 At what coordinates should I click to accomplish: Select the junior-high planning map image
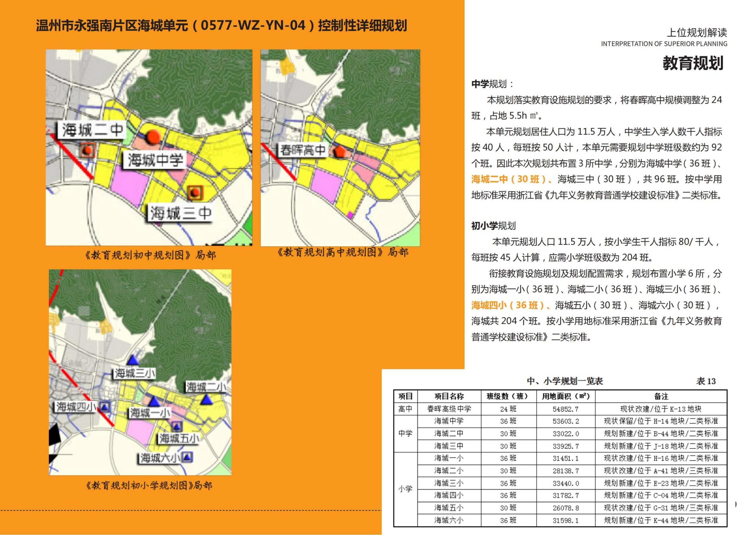(149, 148)
